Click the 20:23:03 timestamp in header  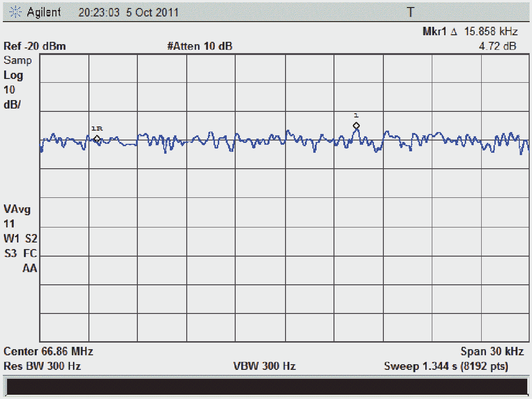point(99,13)
